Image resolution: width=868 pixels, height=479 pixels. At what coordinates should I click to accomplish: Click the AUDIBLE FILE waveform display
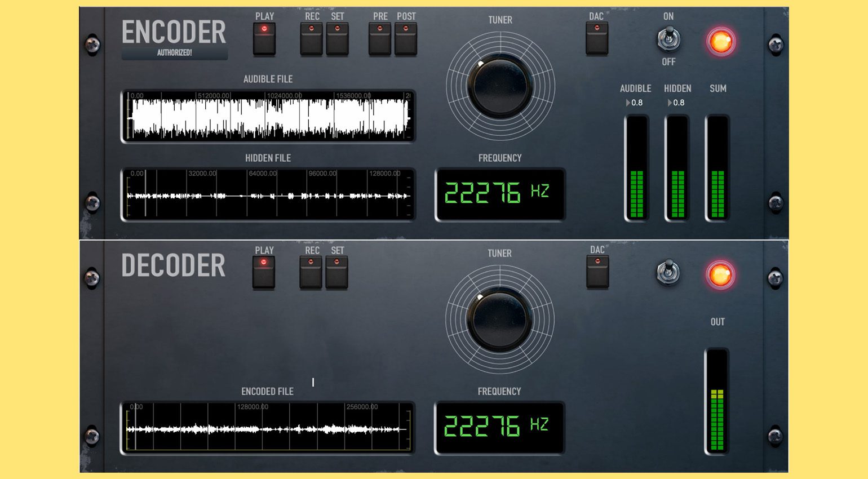coord(268,116)
